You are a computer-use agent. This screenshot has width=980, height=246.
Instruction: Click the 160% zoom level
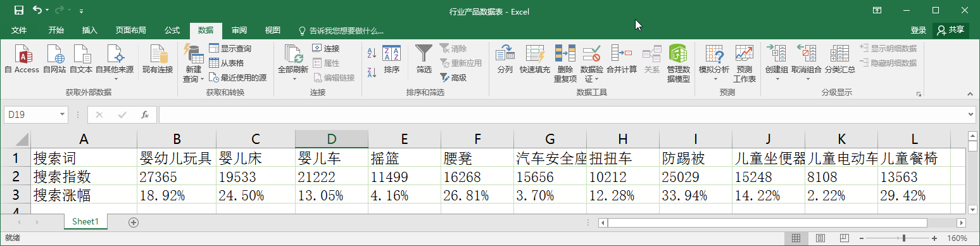(957, 238)
